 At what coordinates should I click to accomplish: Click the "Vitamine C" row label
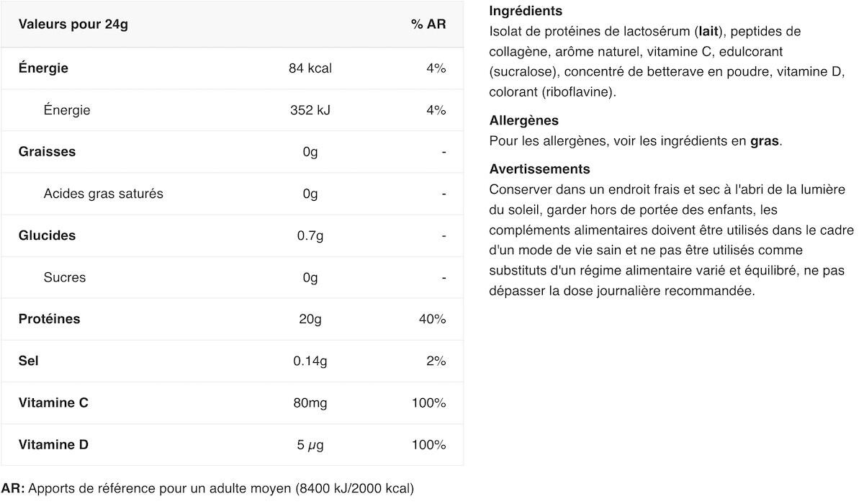click(53, 402)
